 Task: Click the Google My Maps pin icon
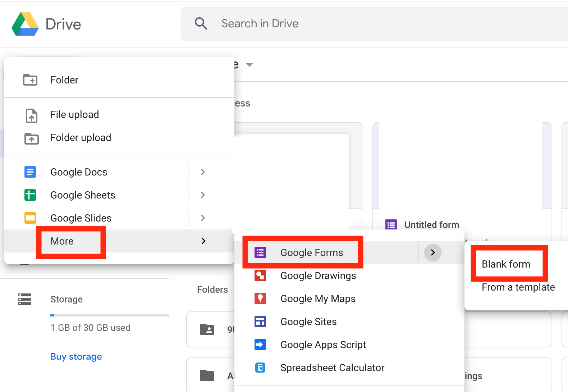coord(260,298)
